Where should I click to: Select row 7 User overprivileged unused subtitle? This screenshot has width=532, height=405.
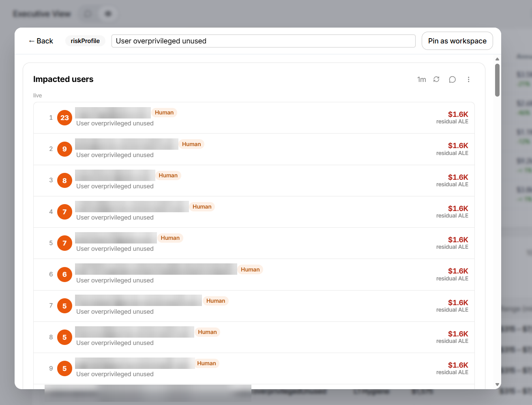click(115, 312)
